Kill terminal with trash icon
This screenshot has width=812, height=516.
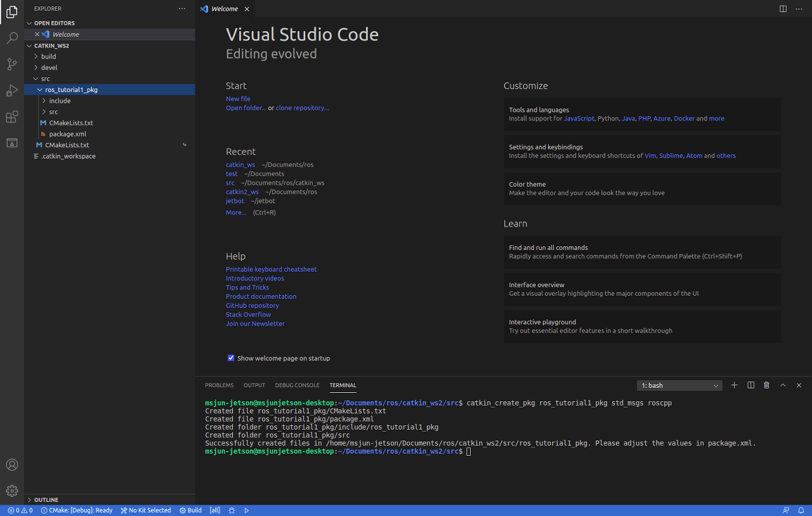pyautogui.click(x=766, y=385)
